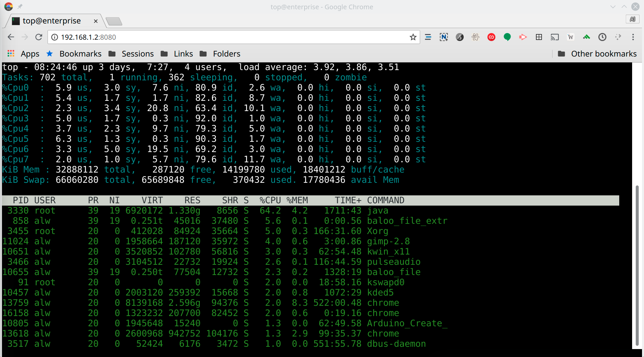Open the green Hangouts extension icon

(x=507, y=37)
